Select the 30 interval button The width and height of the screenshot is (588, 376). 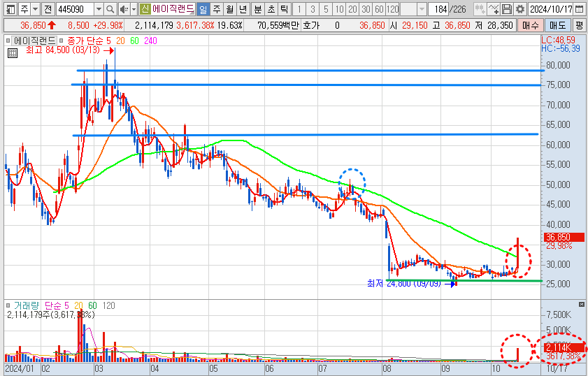(366, 9)
